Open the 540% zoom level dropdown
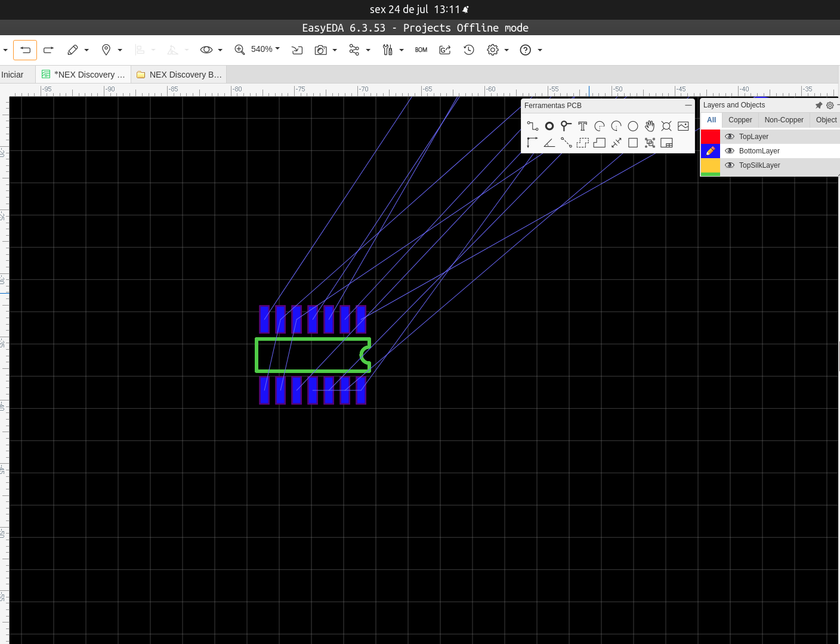This screenshot has height=644, width=840. [x=265, y=49]
